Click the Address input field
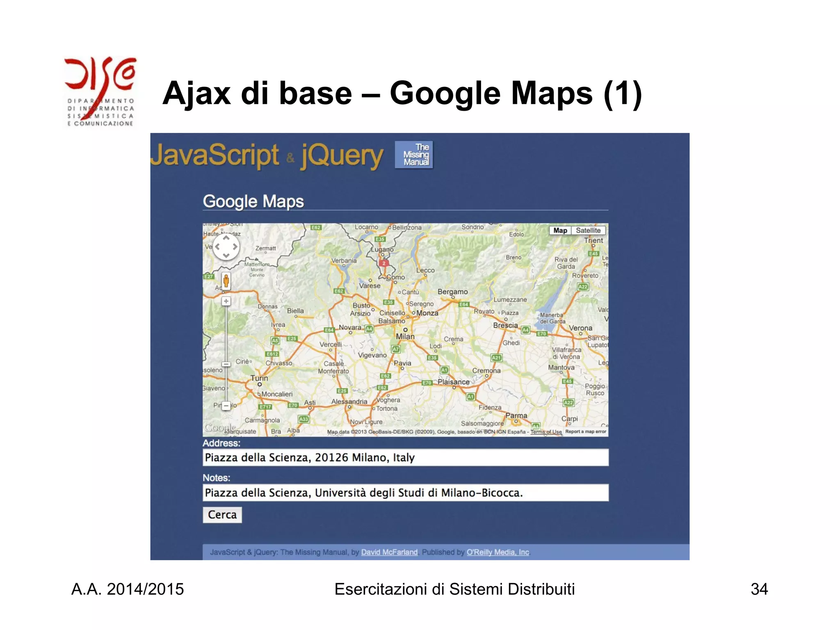The height and width of the screenshot is (630, 840). tap(405, 457)
